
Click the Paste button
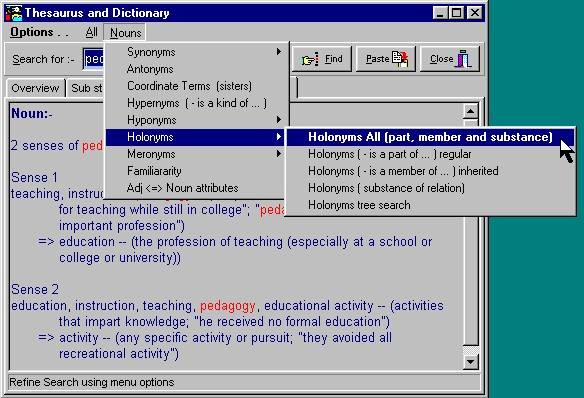[386, 59]
